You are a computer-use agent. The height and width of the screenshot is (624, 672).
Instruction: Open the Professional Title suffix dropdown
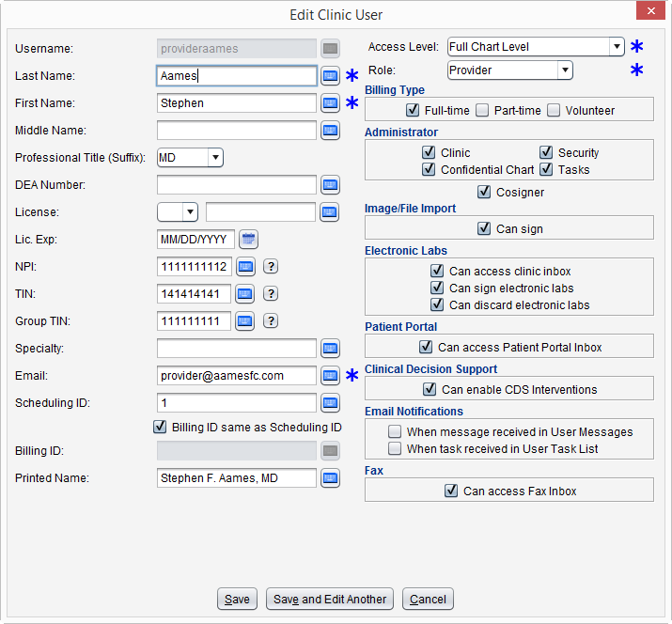[x=214, y=158]
